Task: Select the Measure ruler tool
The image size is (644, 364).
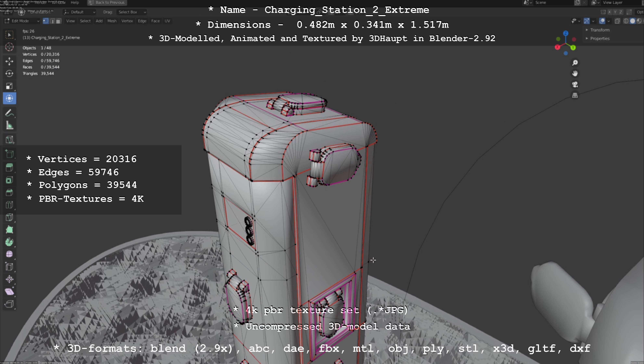Action: pos(9,125)
